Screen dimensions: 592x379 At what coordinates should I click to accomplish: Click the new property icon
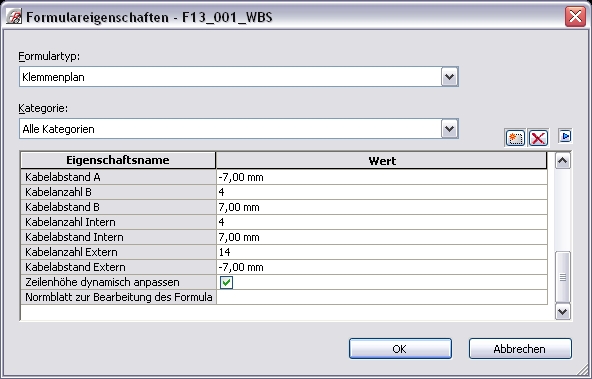click(515, 138)
